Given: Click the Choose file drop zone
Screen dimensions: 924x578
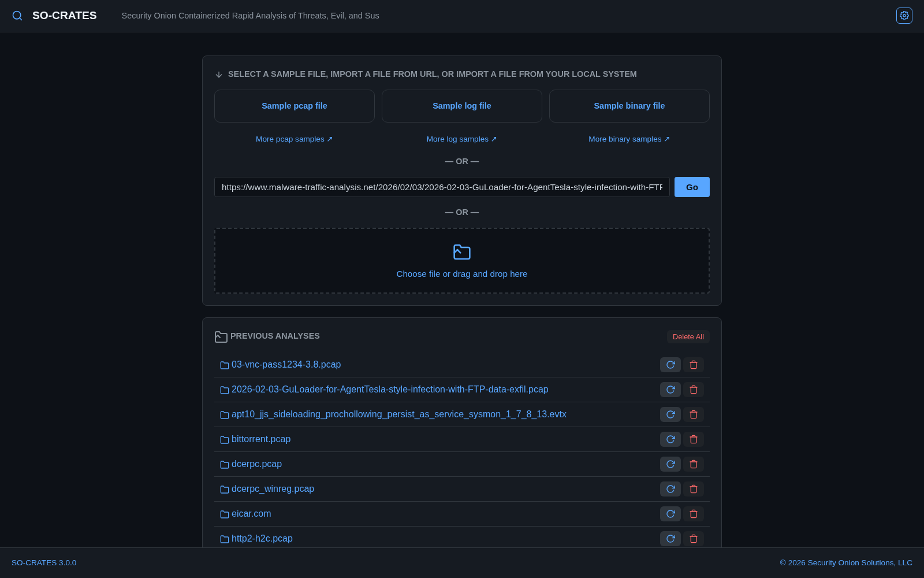Looking at the screenshot, I should tap(462, 261).
